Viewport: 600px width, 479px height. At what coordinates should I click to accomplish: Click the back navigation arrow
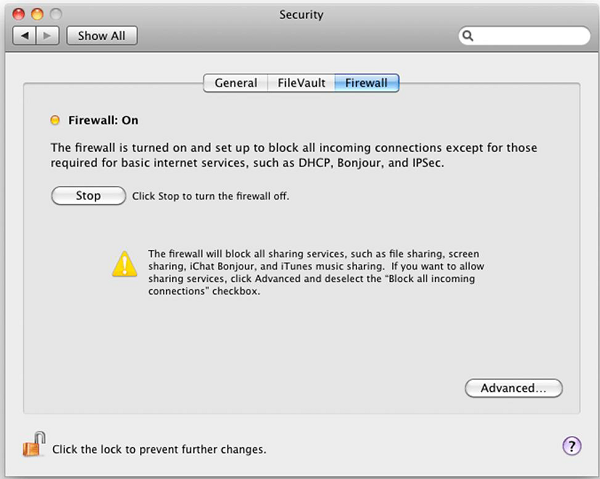tap(27, 36)
